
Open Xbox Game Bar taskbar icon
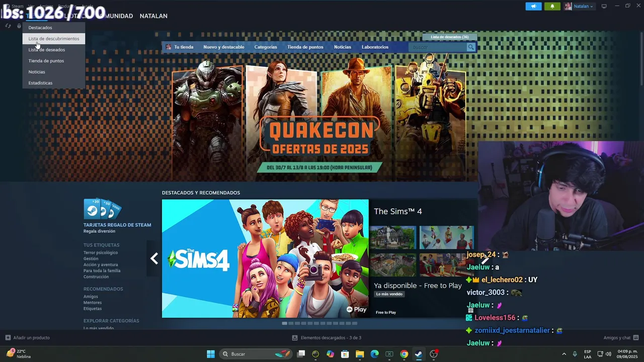pyautogui.click(x=389, y=354)
